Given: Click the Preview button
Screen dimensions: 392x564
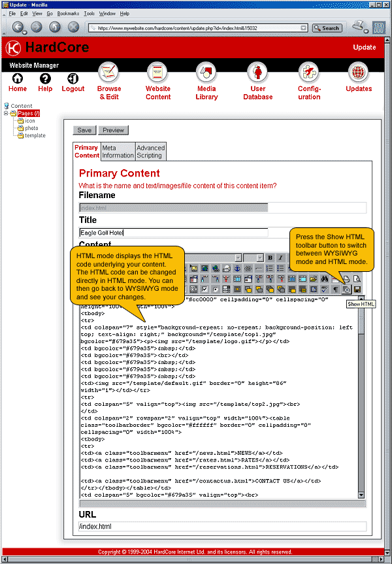Looking at the screenshot, I should click(x=113, y=130).
